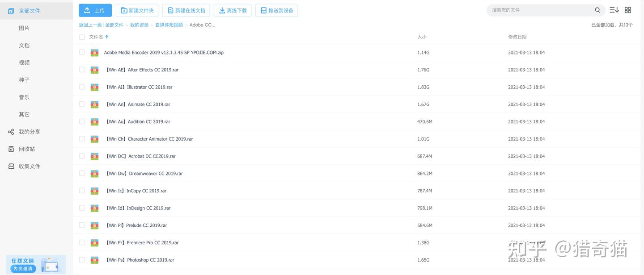Click archive icon of InCopy rar
Screen dimensions: 644x275
tap(94, 191)
